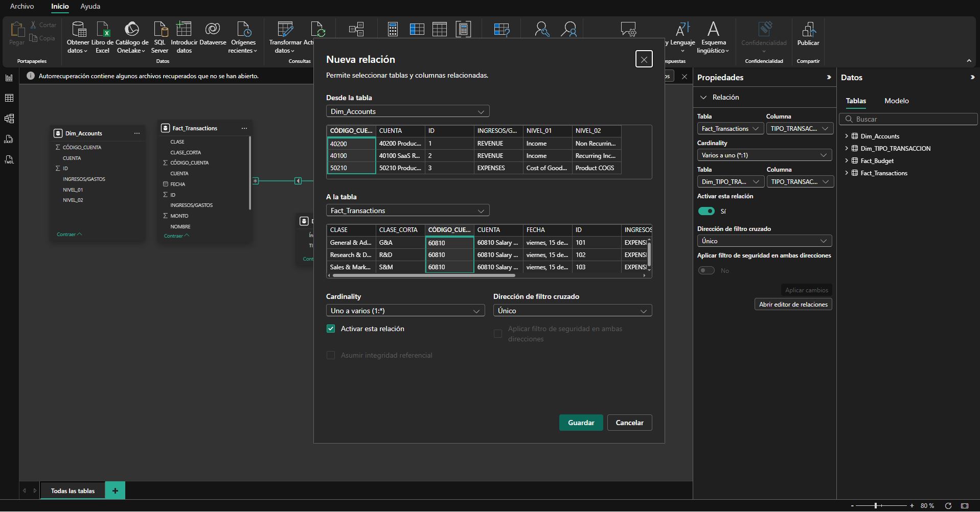This screenshot has height=512, width=980.
Task: Click the manage relationships ribbon icon
Action: point(356,30)
